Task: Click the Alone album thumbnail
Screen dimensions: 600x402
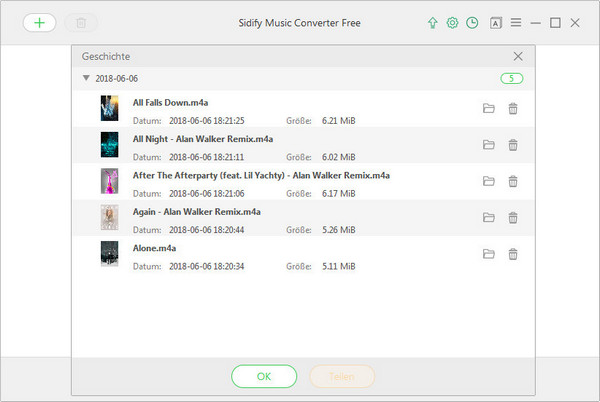Action: point(109,254)
